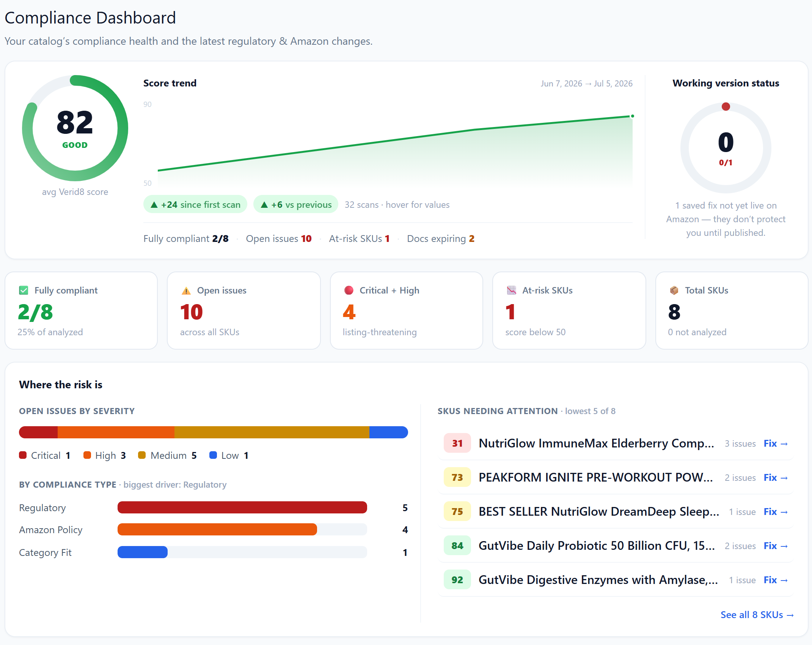Click the Amazon Policy compliance type bar
Viewport: 812px width, 645px height.
point(217,529)
